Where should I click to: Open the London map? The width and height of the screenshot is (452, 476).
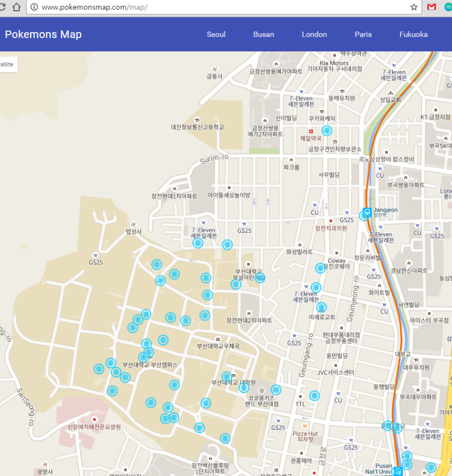tap(314, 34)
